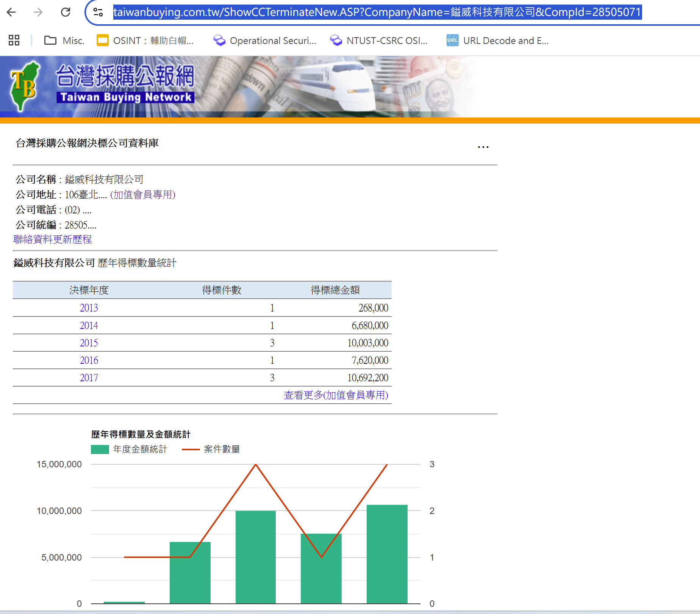This screenshot has height=614, width=700.
Task: Click the 268,000 amount cell
Action: click(373, 308)
